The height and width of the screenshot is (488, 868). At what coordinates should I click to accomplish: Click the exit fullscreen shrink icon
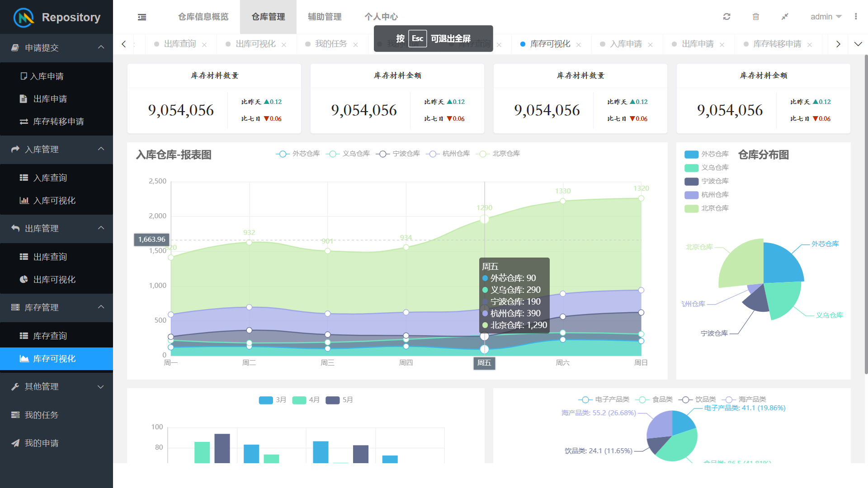coord(785,17)
